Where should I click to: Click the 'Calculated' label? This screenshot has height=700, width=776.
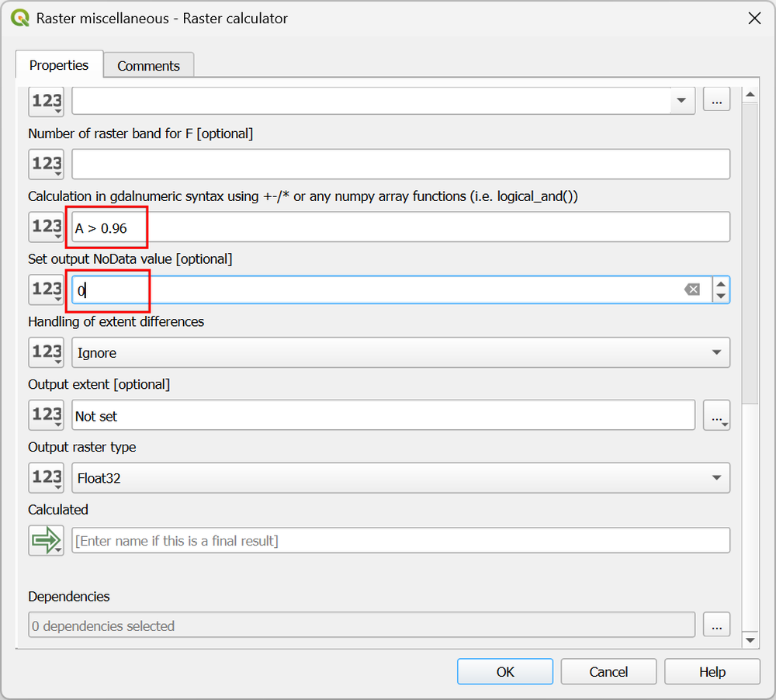[58, 509]
